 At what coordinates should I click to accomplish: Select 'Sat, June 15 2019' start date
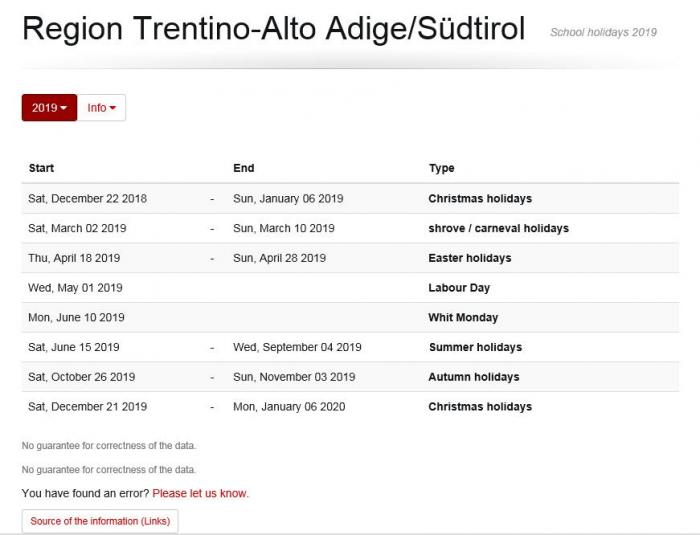pos(74,347)
